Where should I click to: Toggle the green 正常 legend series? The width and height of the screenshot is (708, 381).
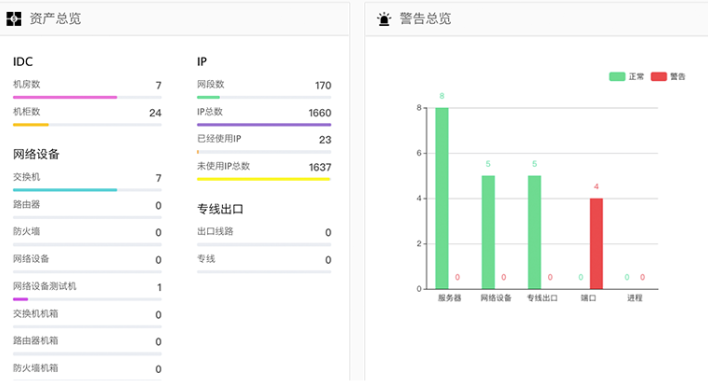[617, 76]
